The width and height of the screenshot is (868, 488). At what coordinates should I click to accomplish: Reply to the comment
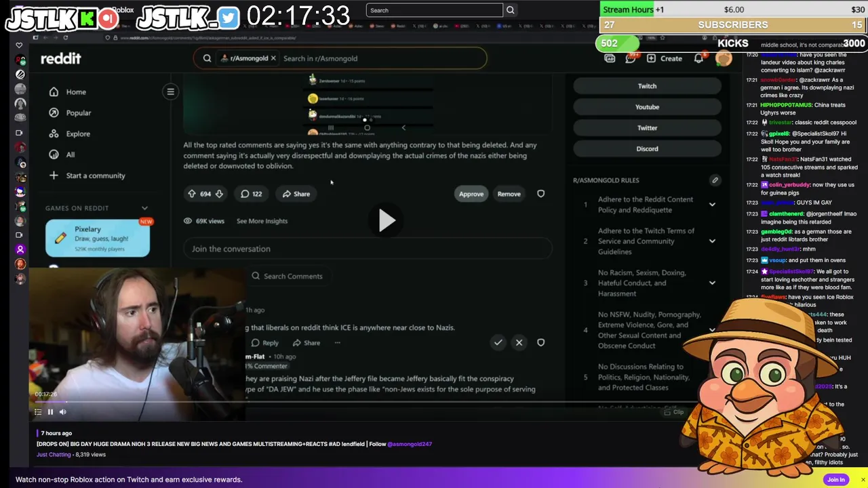coord(264,343)
